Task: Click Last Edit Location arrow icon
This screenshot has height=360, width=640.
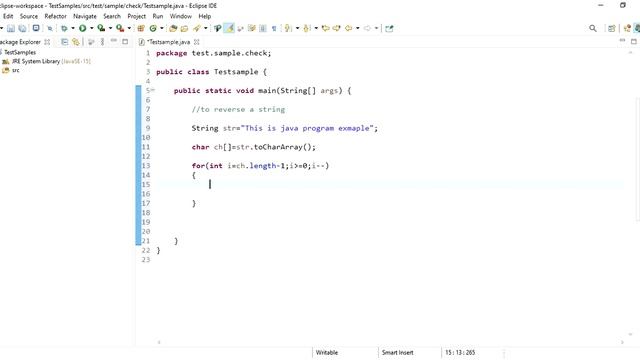Action: (x=326, y=28)
